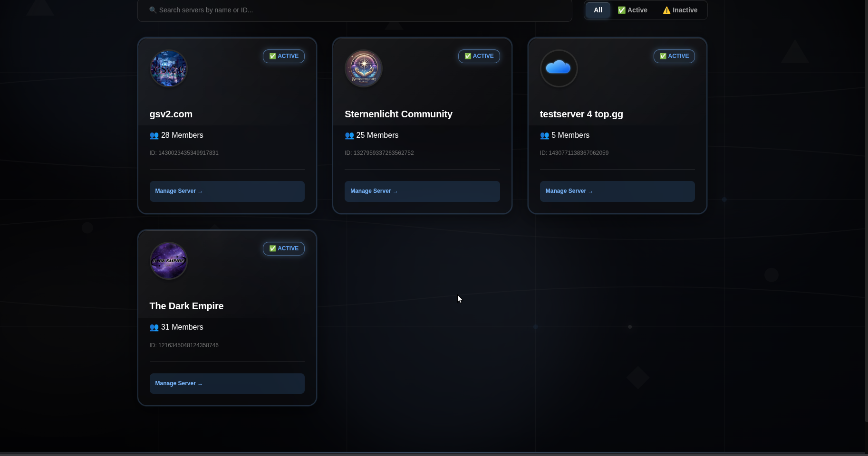The image size is (868, 456).
Task: Toggle the ACTIVE badge on testserver 4 top.gg
Action: tap(674, 56)
